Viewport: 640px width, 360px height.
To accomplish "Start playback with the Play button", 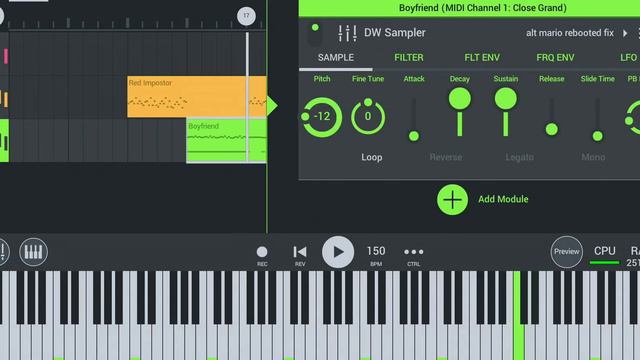I will (338, 252).
